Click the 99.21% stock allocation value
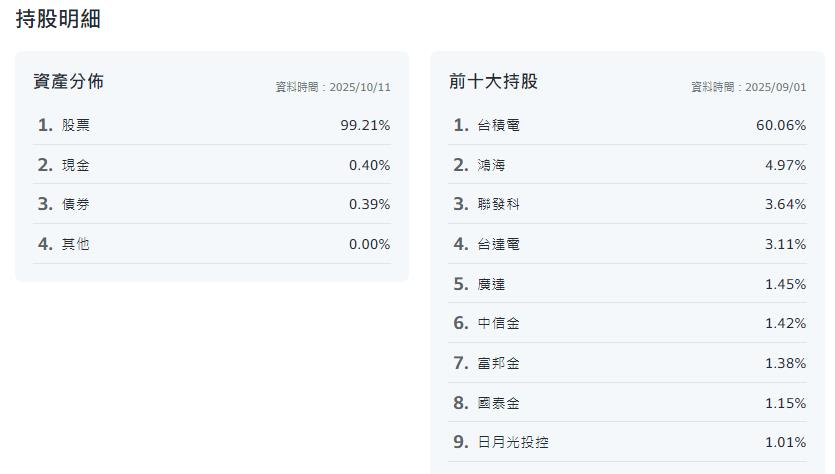835x474 pixels. (365, 125)
